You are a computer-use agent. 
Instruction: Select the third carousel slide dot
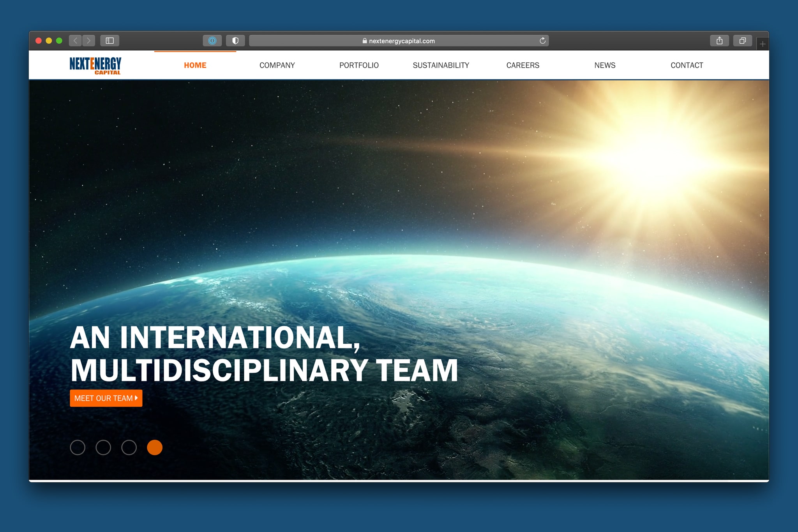click(x=129, y=447)
